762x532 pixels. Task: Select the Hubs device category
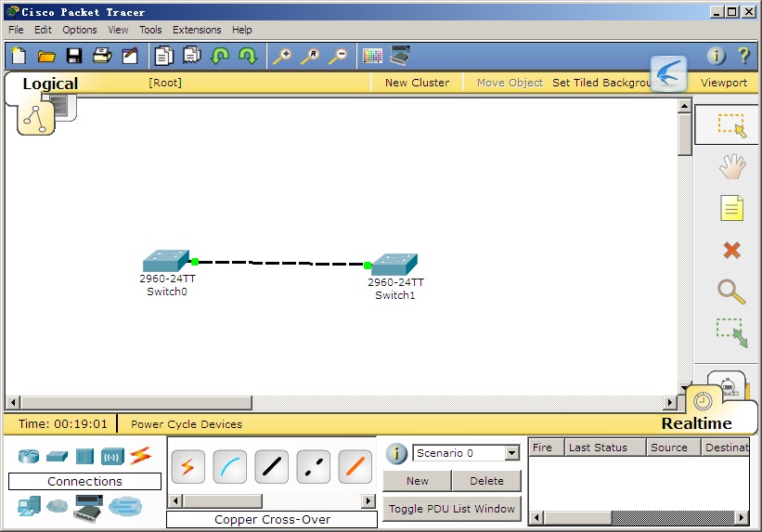(84, 457)
